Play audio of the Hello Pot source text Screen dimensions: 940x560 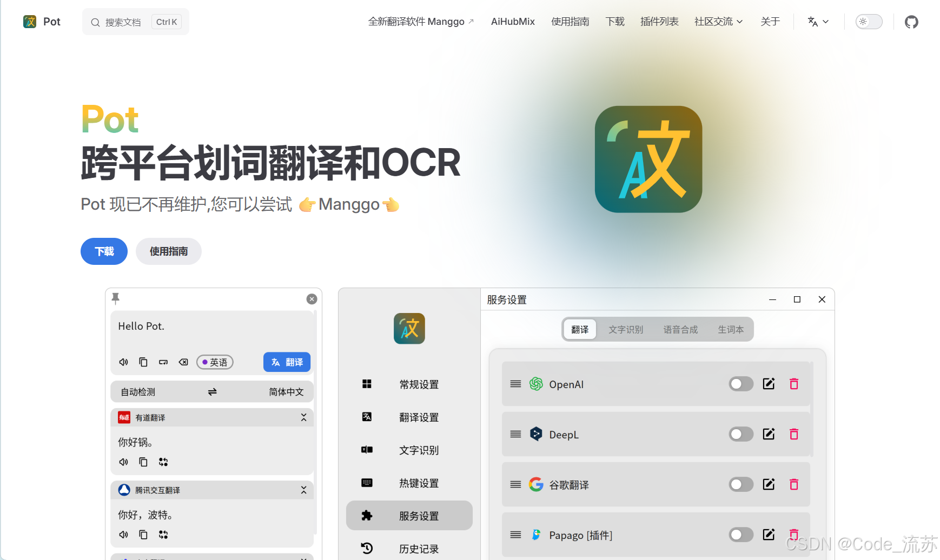coord(124,362)
